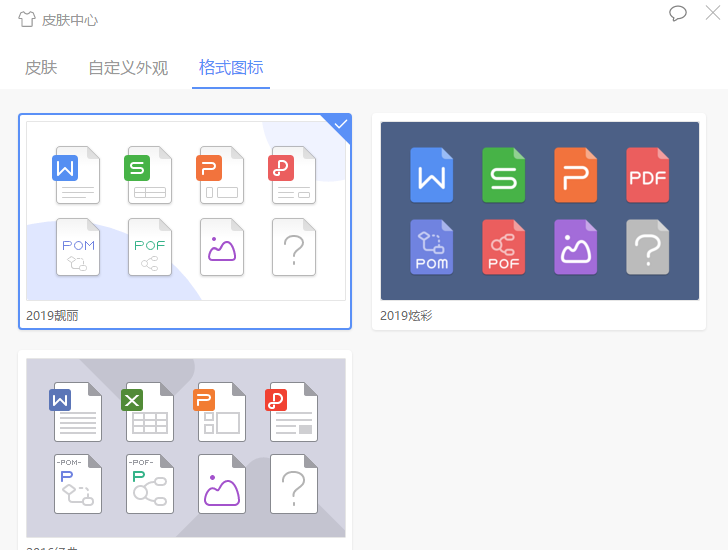Viewport: 728px width, 550px height.
Task: Click the classic set red PDF icon
Action: pyautogui.click(x=291, y=412)
